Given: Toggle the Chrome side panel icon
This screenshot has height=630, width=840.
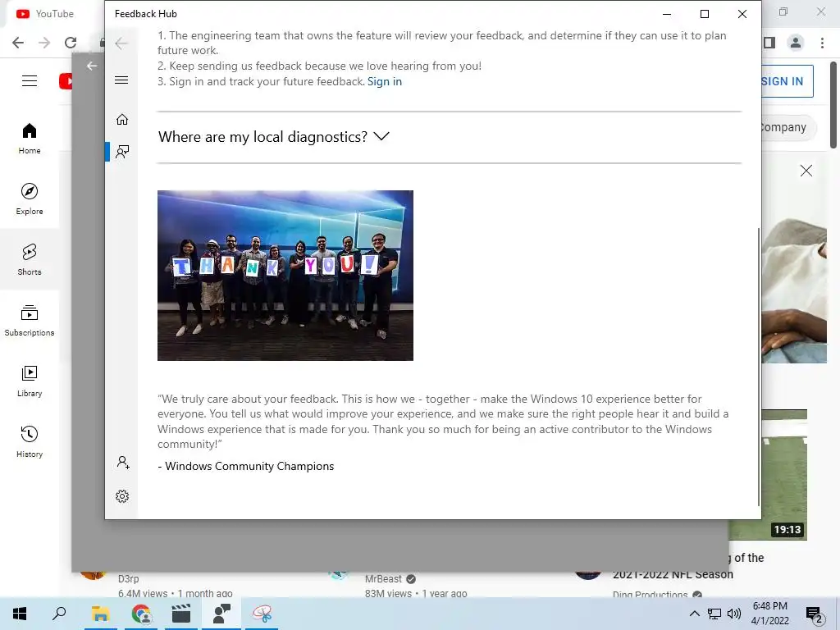Looking at the screenshot, I should coord(769,43).
